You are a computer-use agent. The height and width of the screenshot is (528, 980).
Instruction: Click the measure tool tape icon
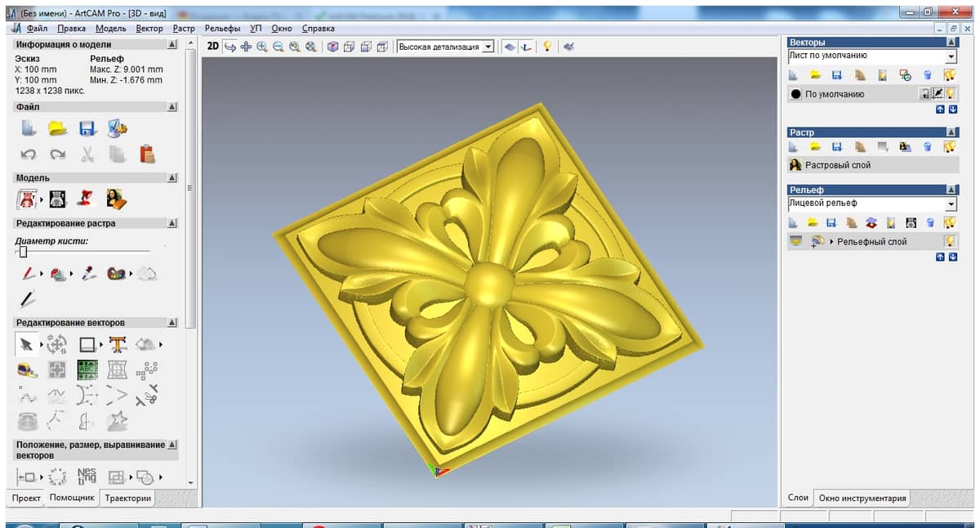[27, 371]
